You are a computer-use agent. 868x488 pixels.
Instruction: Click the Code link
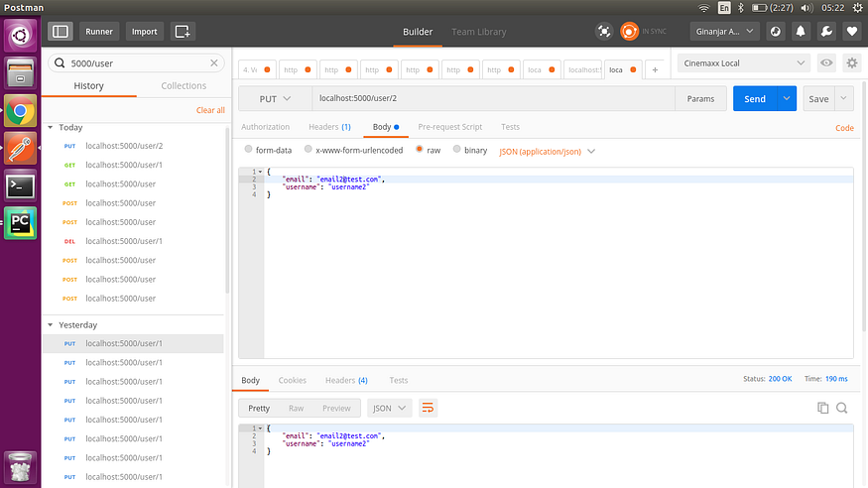845,128
